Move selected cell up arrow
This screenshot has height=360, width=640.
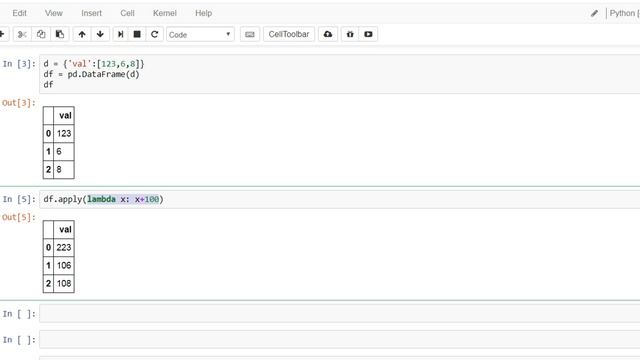[82, 34]
